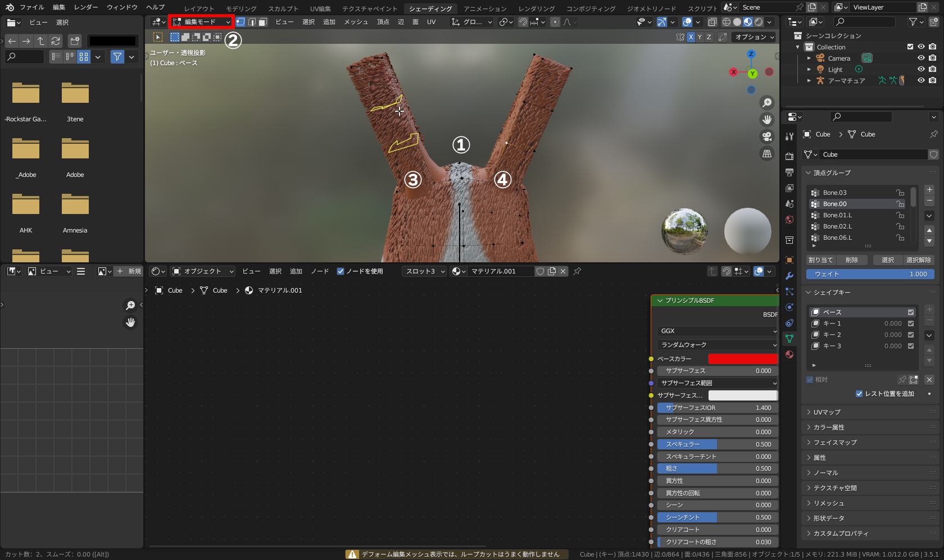Click the red ベースカラー color swatch
The width and height of the screenshot is (944, 560).
(x=743, y=359)
